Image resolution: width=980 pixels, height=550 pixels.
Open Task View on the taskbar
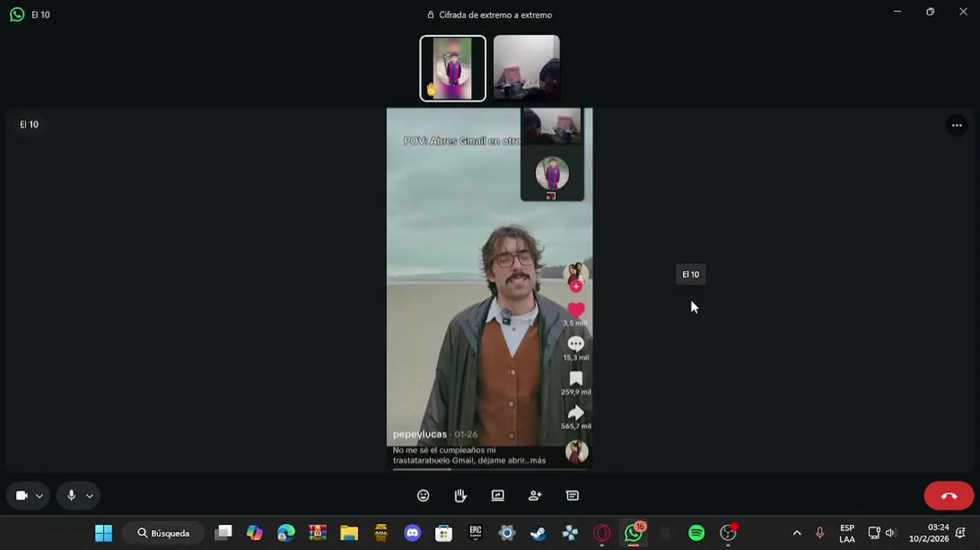pos(223,533)
